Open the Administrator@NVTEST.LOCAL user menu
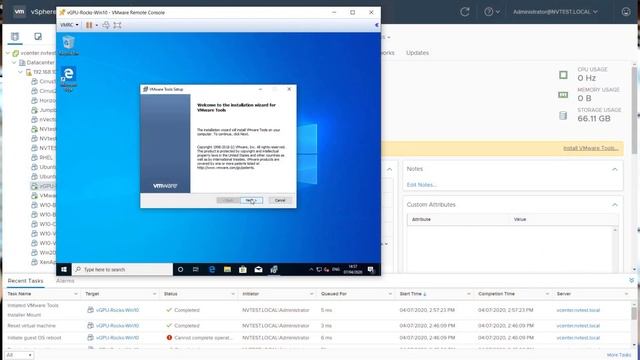 [x=555, y=12]
